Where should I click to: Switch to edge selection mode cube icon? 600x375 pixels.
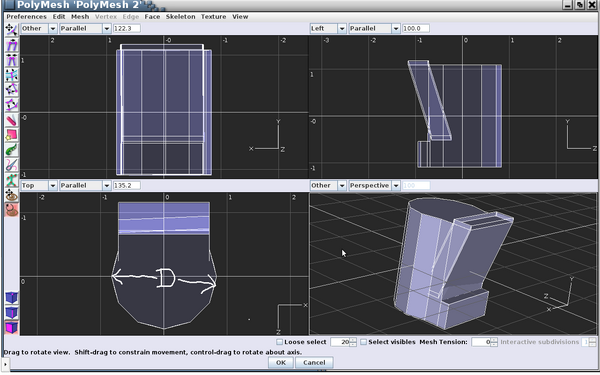[11, 313]
